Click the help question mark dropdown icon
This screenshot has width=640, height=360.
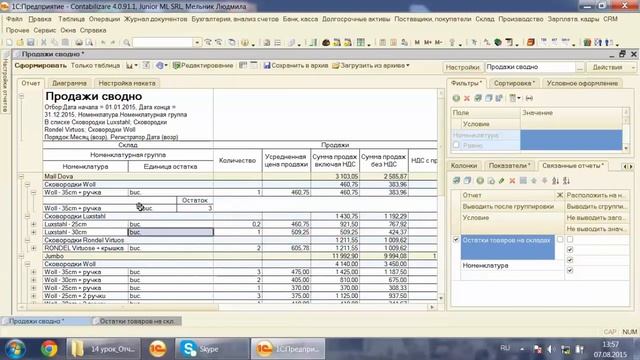(161, 66)
